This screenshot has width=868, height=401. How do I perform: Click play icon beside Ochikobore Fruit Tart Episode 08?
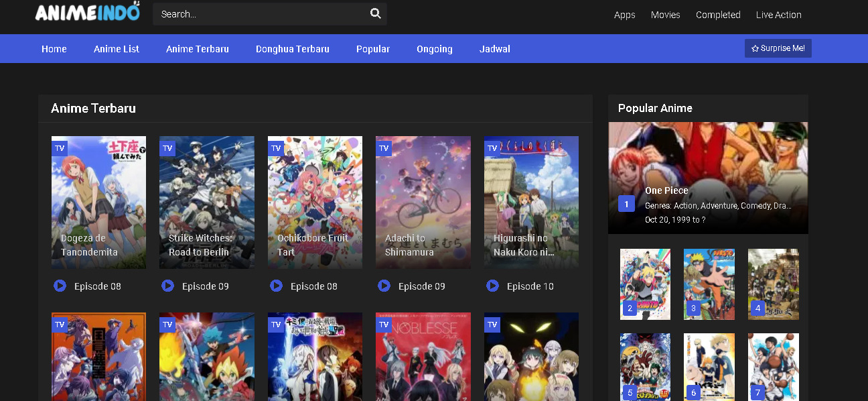click(276, 286)
